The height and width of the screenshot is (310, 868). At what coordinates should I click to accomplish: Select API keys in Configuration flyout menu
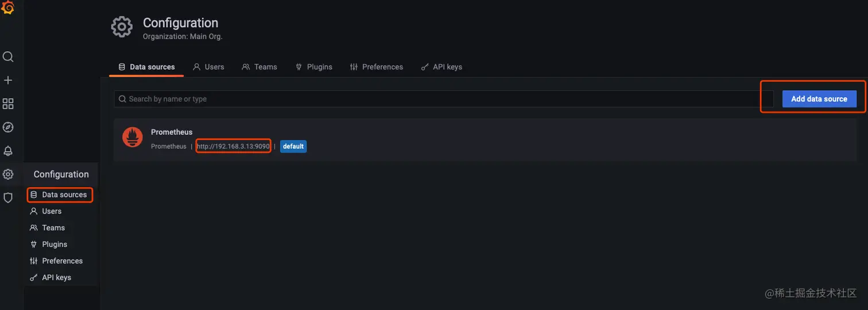click(x=51, y=278)
